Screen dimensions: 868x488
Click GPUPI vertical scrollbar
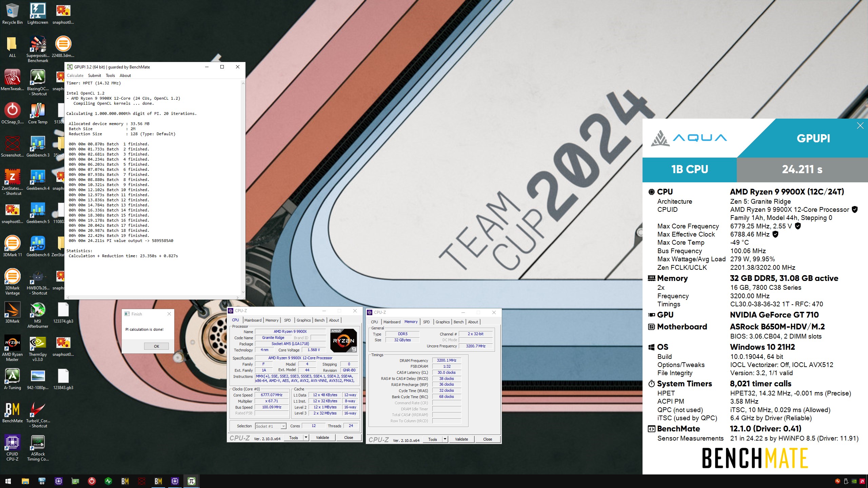click(243, 187)
